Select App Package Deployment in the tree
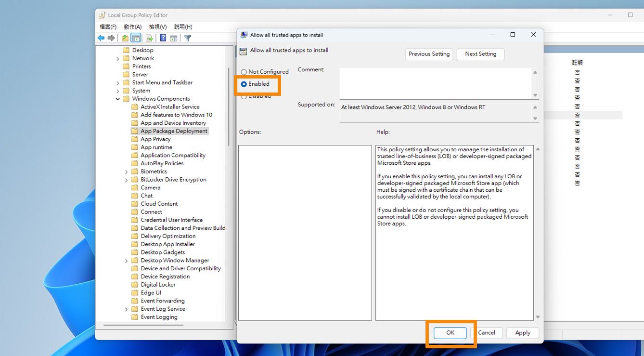Image resolution: width=644 pixels, height=356 pixels. [x=174, y=131]
